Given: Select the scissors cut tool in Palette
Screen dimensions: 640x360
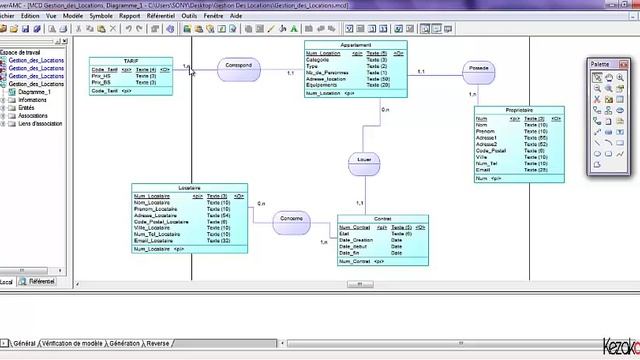Looking at the screenshot, I should 597,99.
